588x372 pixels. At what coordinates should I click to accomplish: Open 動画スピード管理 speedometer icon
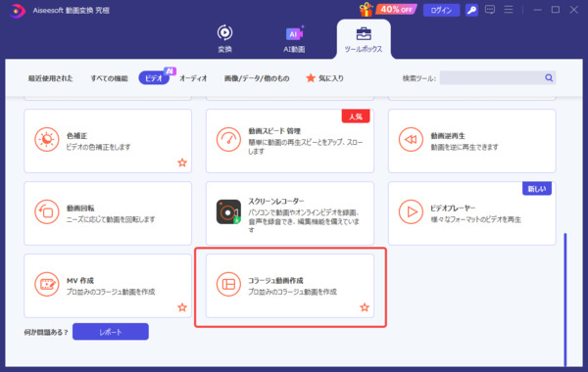pos(228,140)
